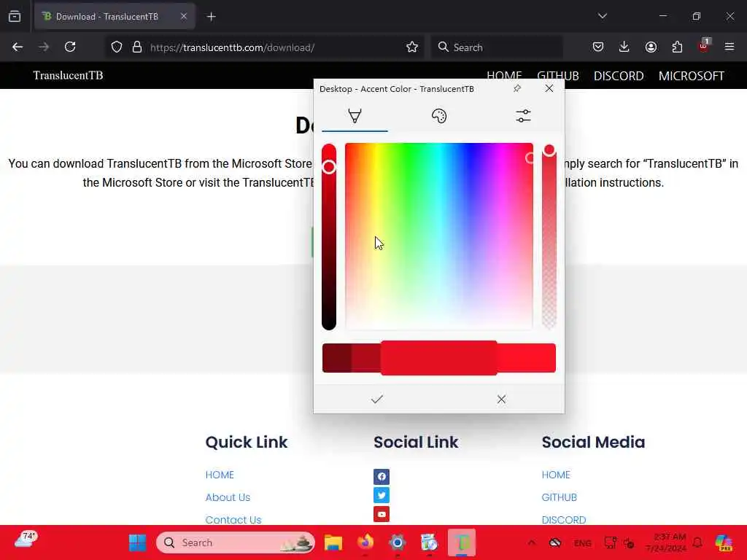Select the darkest red preview swatch
Image resolution: width=747 pixels, height=560 pixels.
(x=337, y=358)
